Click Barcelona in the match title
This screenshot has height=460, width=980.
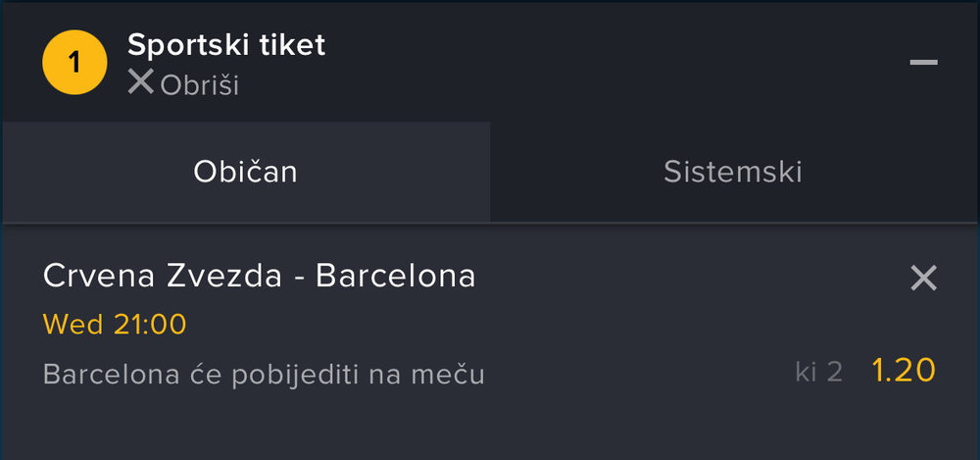(x=396, y=277)
